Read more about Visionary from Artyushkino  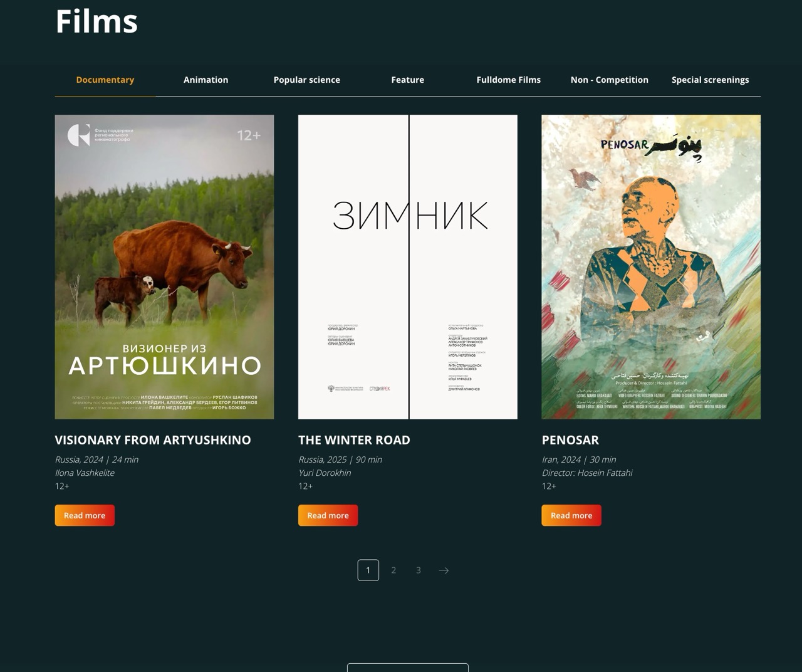[x=85, y=515]
